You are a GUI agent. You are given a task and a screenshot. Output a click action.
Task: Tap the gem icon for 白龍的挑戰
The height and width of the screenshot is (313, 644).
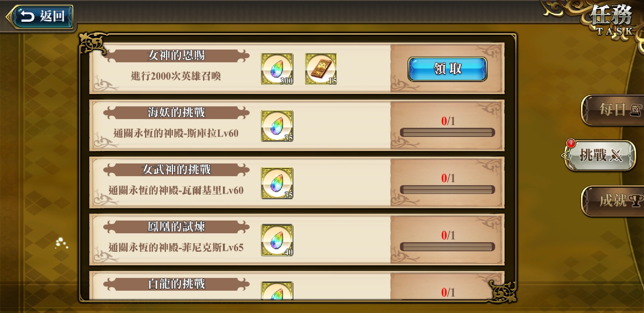click(277, 291)
